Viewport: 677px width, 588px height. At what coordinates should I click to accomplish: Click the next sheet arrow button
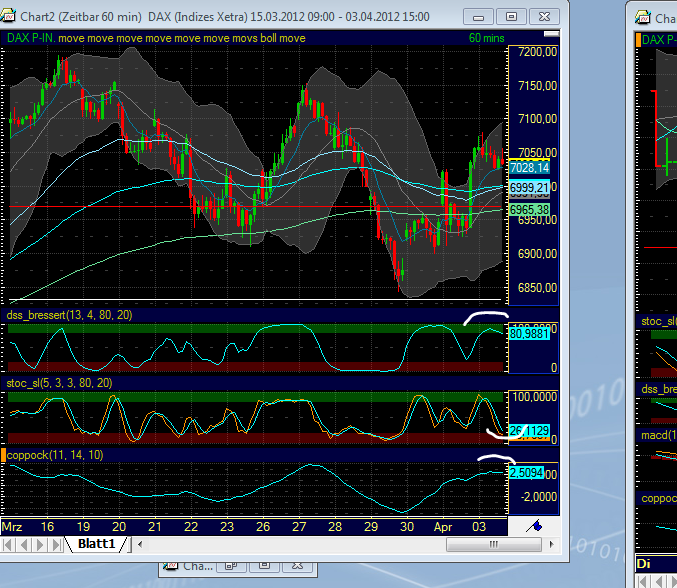(40, 544)
